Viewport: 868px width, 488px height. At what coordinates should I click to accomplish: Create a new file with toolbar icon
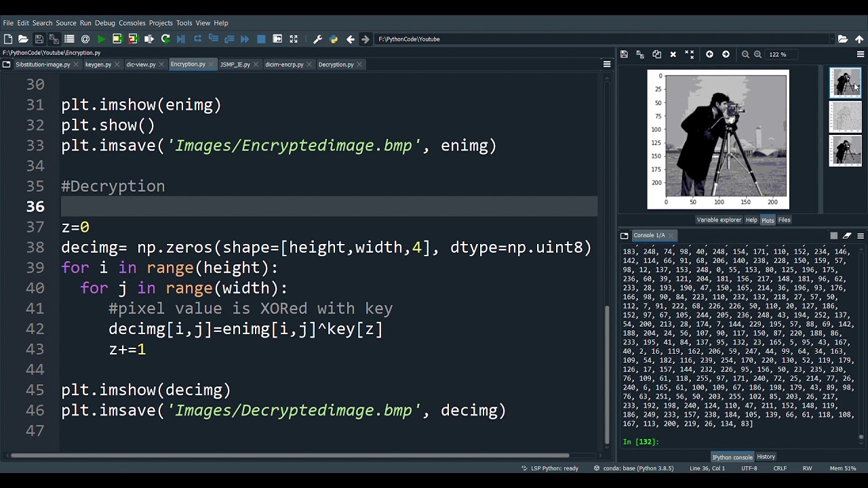[8, 39]
